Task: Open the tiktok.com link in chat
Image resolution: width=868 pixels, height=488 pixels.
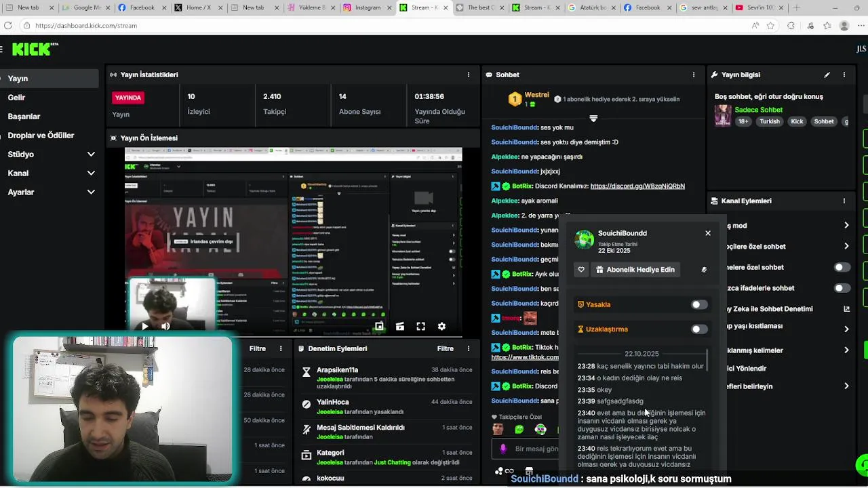Action: tap(525, 358)
